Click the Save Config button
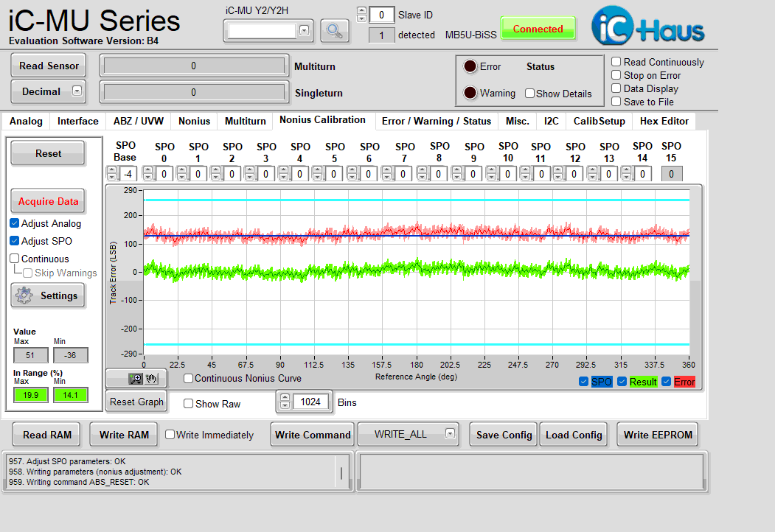This screenshot has height=532, width=775. coord(504,435)
